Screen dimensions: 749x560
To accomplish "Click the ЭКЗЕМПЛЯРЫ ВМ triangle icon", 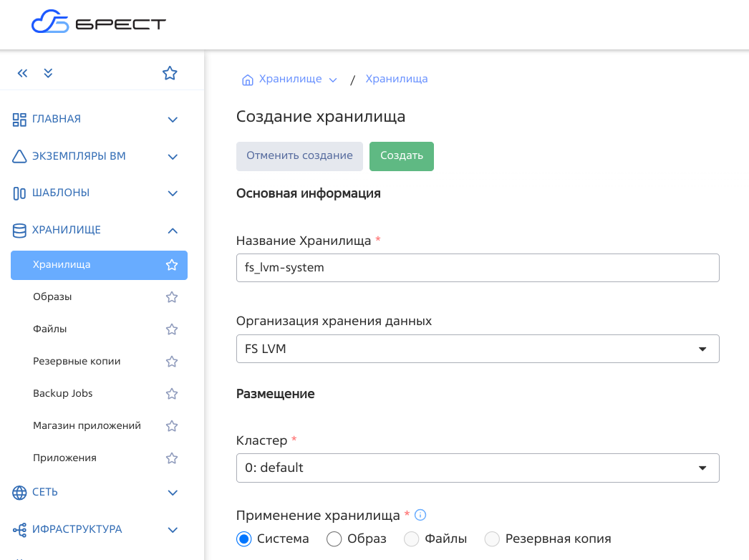I will (x=18, y=156).
